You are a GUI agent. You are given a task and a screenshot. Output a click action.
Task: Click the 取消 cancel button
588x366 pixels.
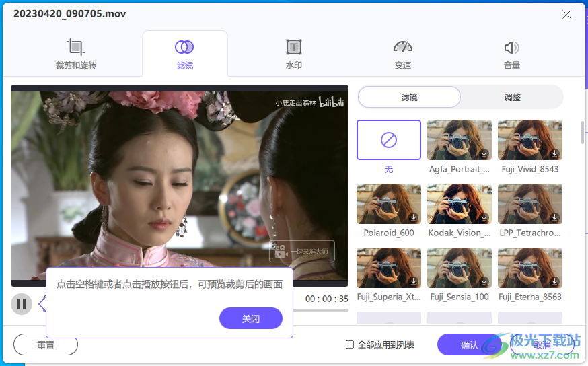click(x=542, y=344)
